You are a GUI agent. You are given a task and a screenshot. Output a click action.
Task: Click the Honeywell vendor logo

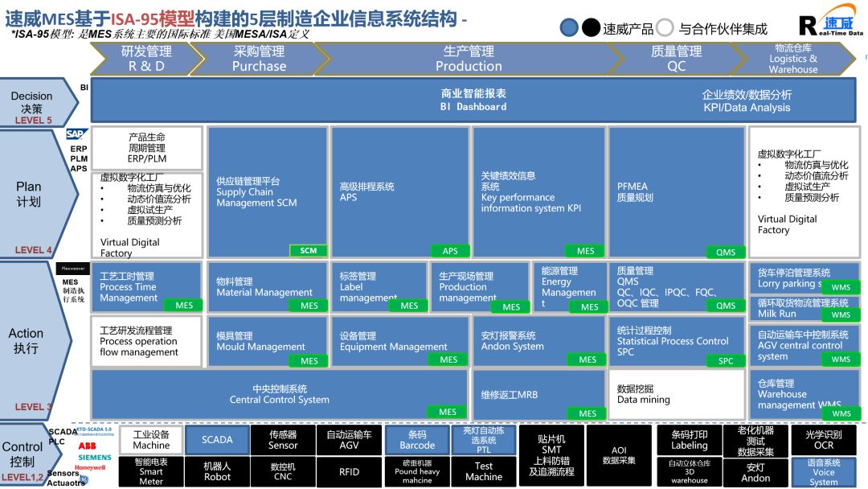(x=90, y=467)
